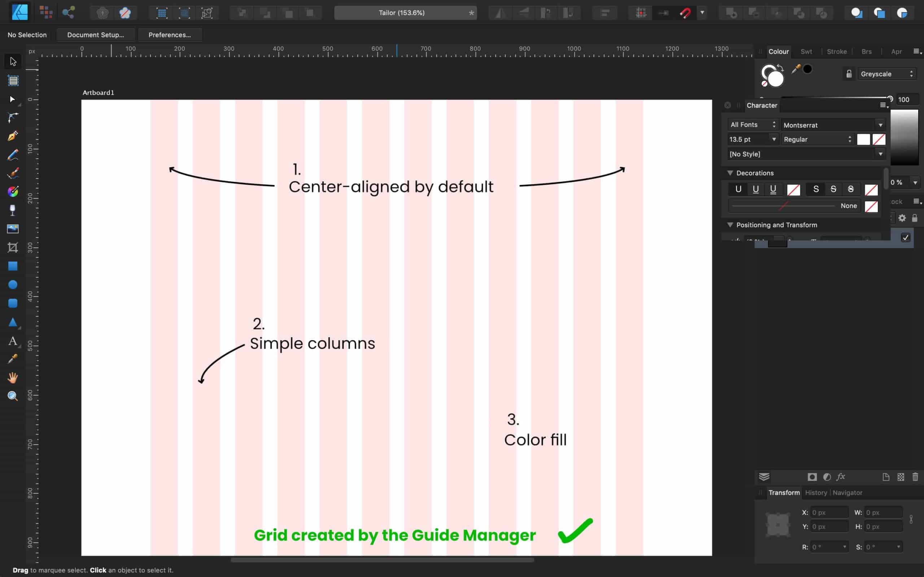Select the Pen tool in the toolbar
The image size is (924, 577).
(13, 136)
